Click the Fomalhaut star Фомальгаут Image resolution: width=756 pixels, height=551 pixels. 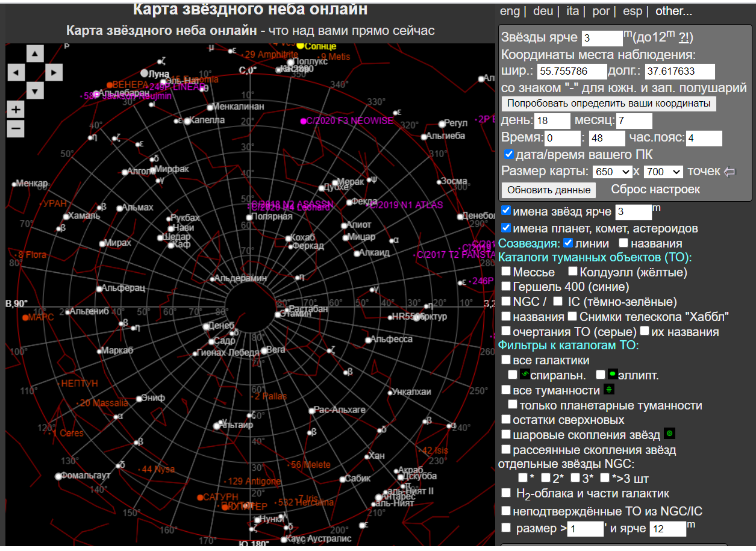[x=58, y=476]
